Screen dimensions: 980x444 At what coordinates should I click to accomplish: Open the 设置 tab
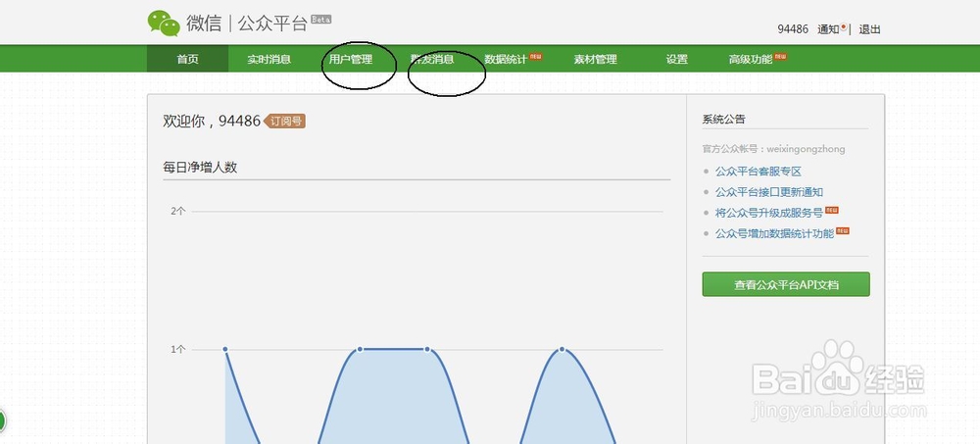pyautogui.click(x=677, y=60)
